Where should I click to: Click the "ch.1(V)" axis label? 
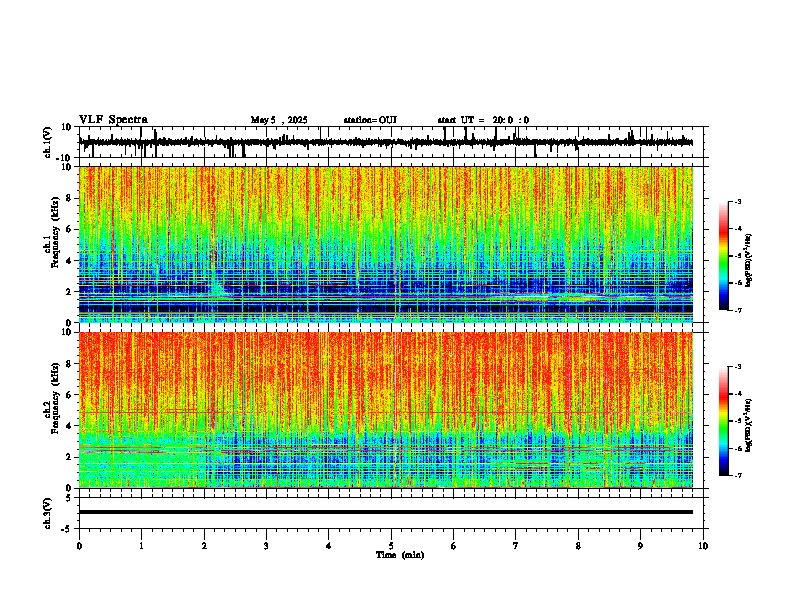[48, 142]
